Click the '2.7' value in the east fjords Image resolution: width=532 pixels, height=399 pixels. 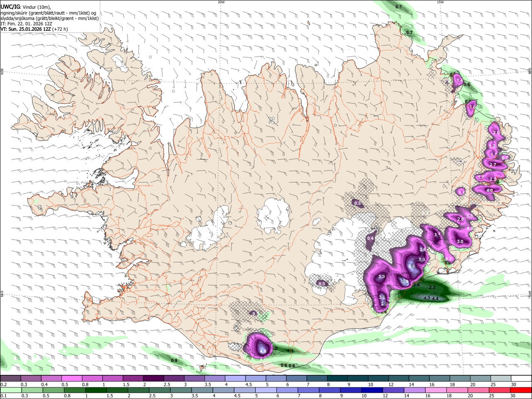493,165
